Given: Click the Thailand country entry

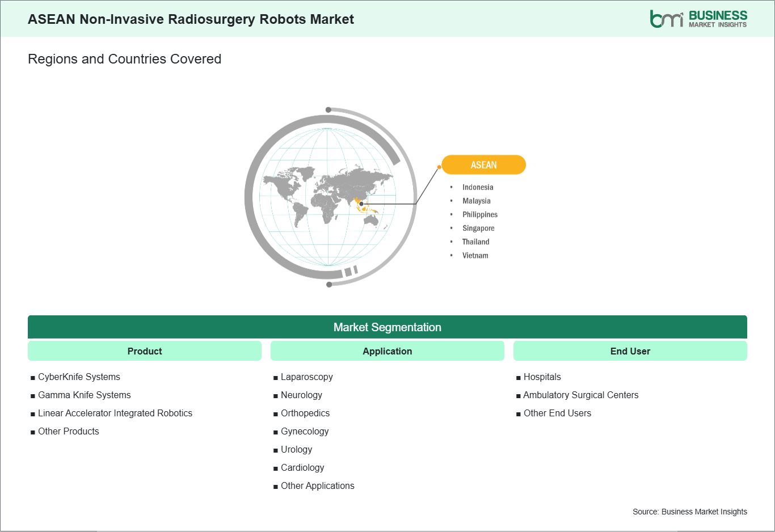Looking at the screenshot, I should [x=475, y=242].
